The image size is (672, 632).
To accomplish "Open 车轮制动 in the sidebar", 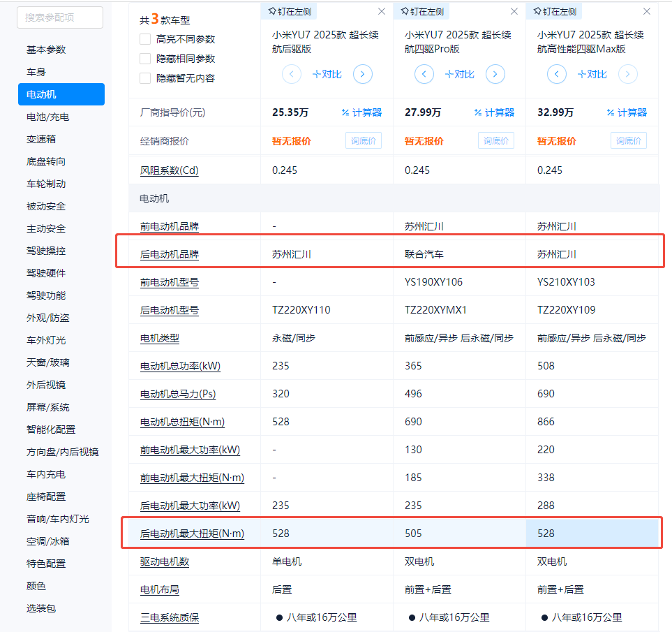I will coord(46,184).
